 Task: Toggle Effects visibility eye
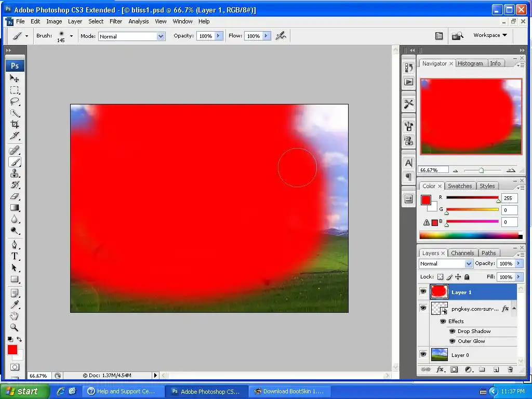[x=443, y=321]
